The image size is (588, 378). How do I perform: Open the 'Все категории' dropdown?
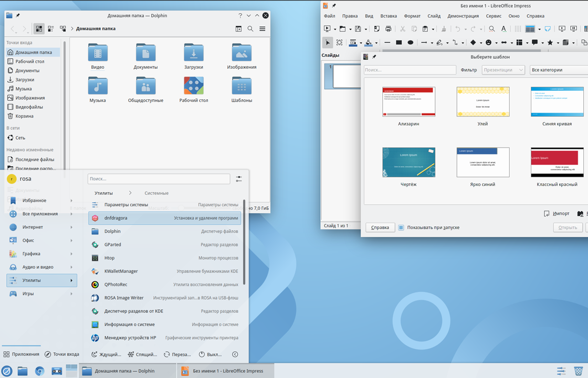coord(559,70)
